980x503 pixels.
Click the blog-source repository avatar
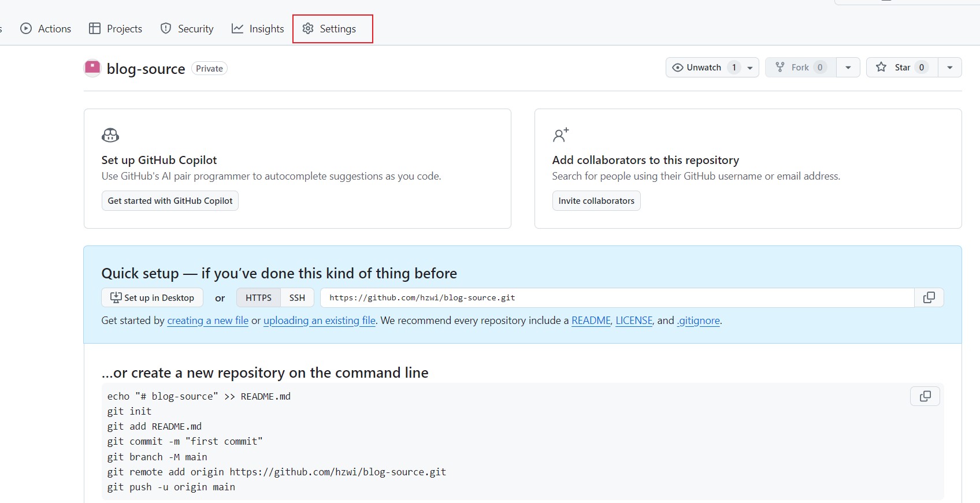coord(92,68)
